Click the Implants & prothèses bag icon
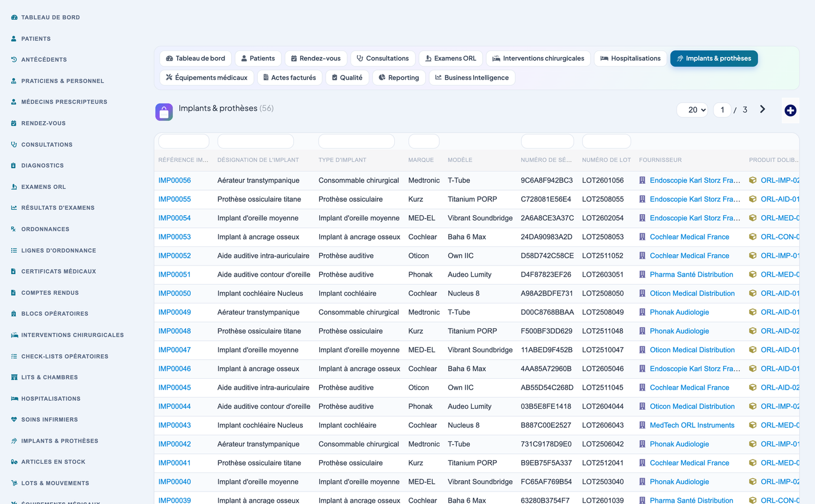The width and height of the screenshot is (815, 504). pyautogui.click(x=164, y=112)
